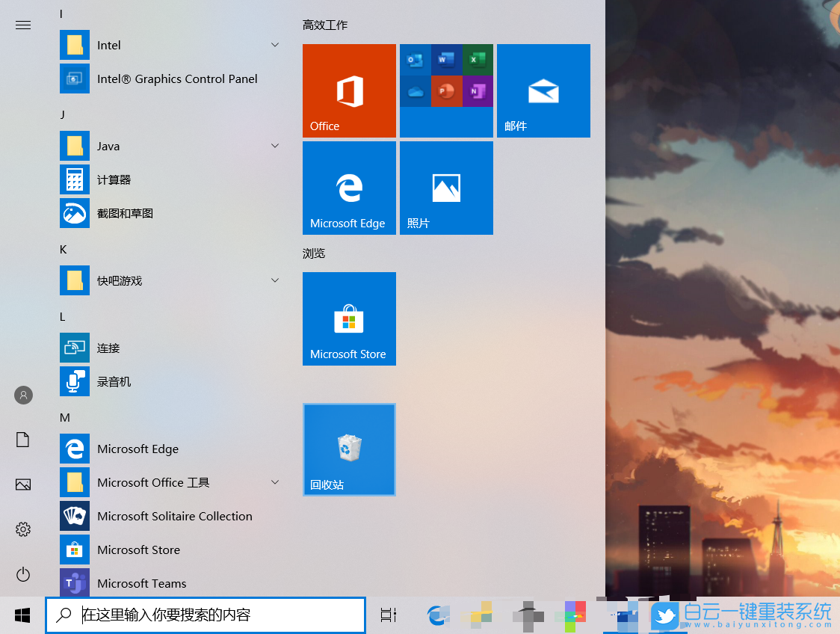The width and height of the screenshot is (840, 634).
Task: Open the user account options
Action: (x=22, y=395)
